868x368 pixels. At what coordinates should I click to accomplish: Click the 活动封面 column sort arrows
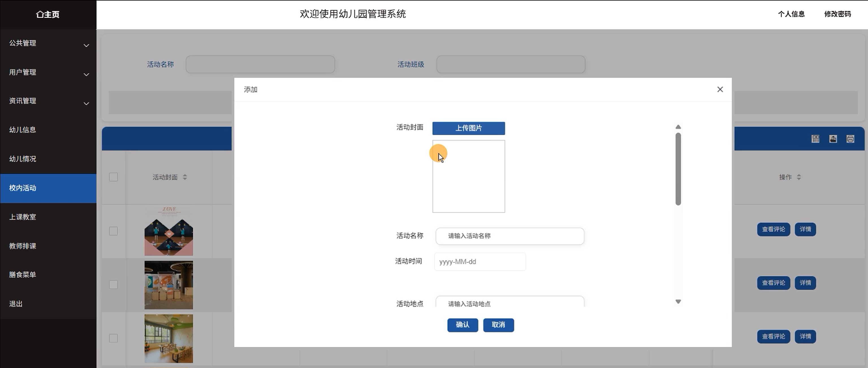[185, 177]
